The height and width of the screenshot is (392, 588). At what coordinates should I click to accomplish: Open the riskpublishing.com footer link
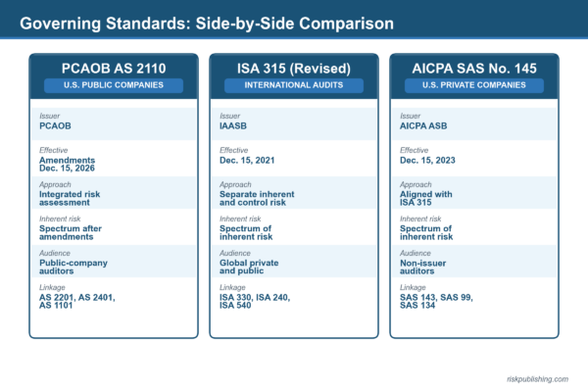(537, 379)
